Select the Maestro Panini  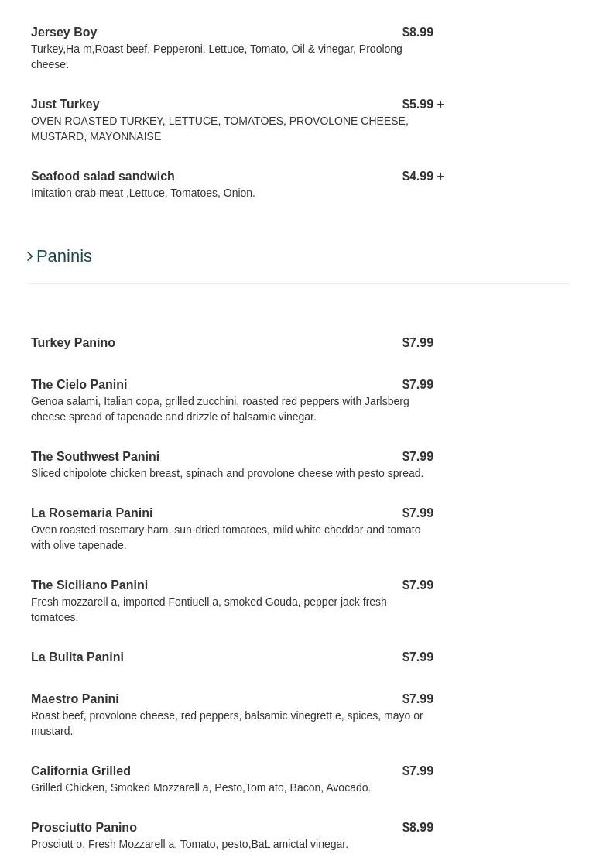pyautogui.click(x=75, y=699)
